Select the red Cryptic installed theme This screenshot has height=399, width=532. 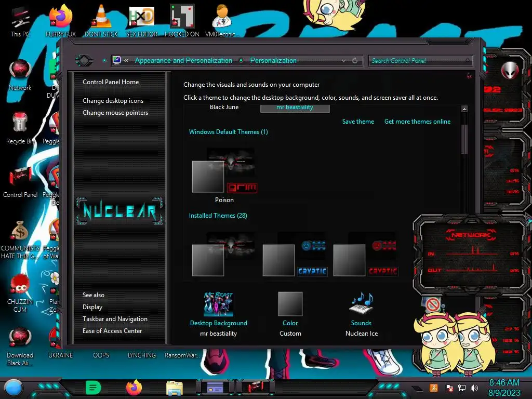(365, 254)
